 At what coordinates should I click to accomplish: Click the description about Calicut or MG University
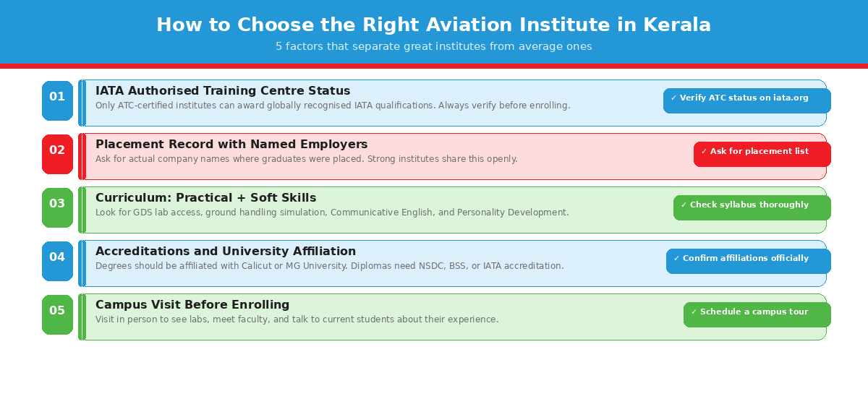pyautogui.click(x=329, y=266)
